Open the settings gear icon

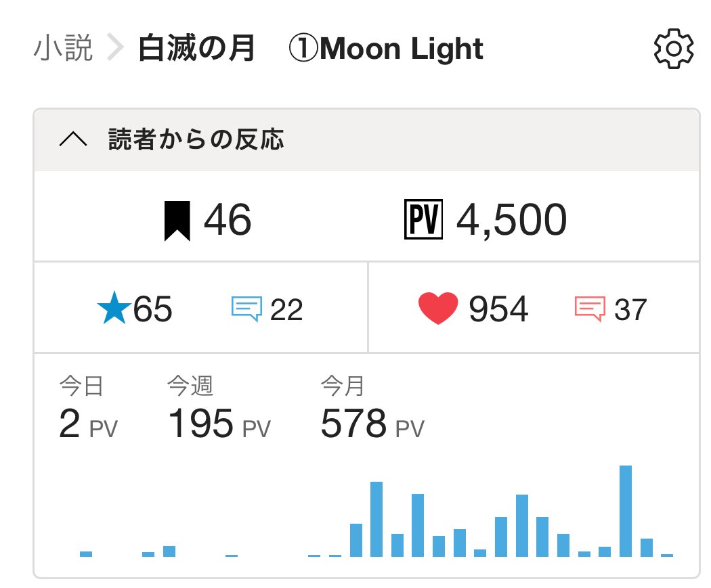click(x=674, y=49)
